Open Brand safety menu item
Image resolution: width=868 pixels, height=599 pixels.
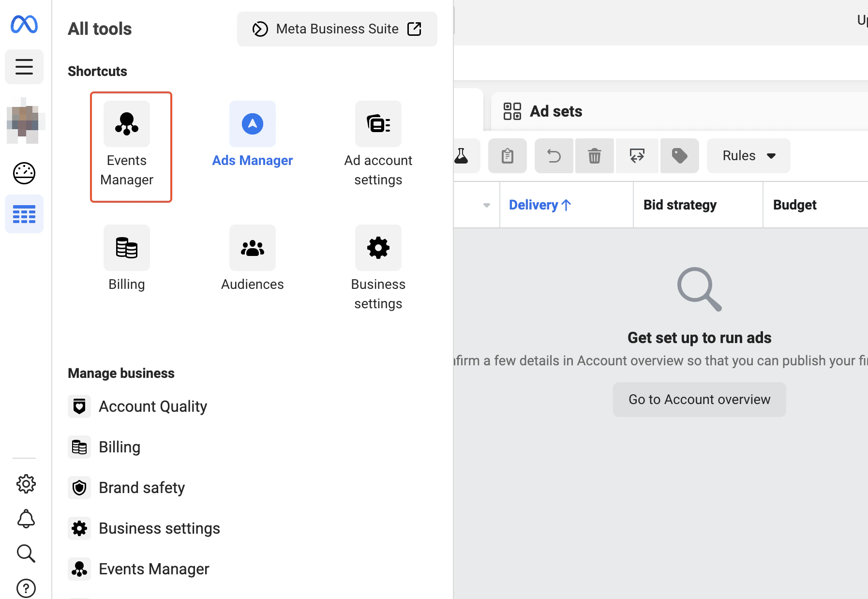point(127,488)
